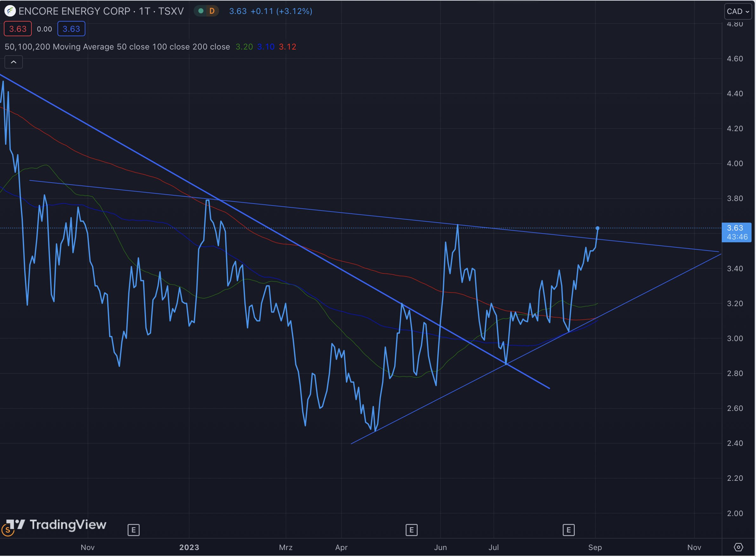Open the earnings E marker near August
This screenshot has height=557, width=756.
569,530
